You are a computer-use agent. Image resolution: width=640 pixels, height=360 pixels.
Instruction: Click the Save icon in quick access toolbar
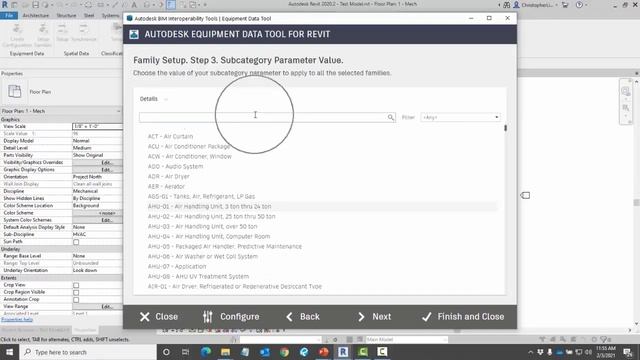[x=36, y=5]
